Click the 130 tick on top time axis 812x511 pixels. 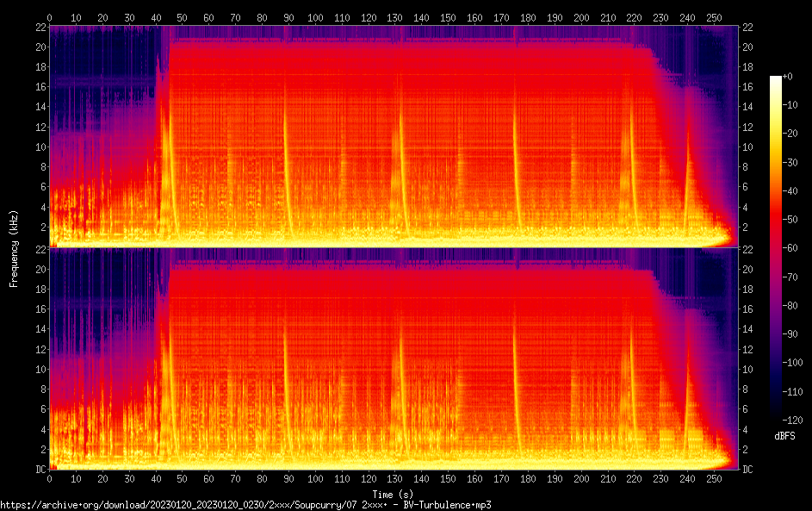click(x=395, y=17)
